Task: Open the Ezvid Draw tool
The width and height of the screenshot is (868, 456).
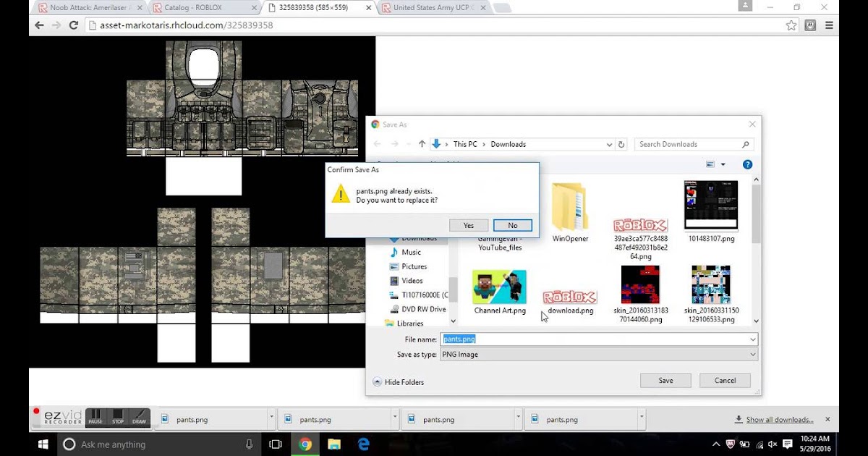Action: point(139,417)
